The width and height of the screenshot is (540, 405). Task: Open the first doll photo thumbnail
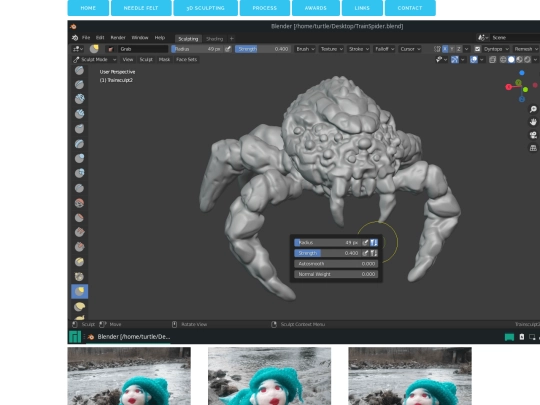pos(129,376)
